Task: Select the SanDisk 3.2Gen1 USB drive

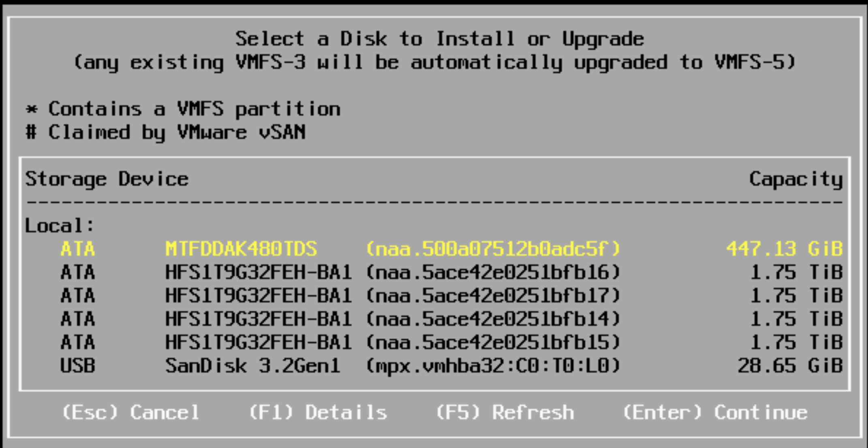Action: tap(434, 366)
